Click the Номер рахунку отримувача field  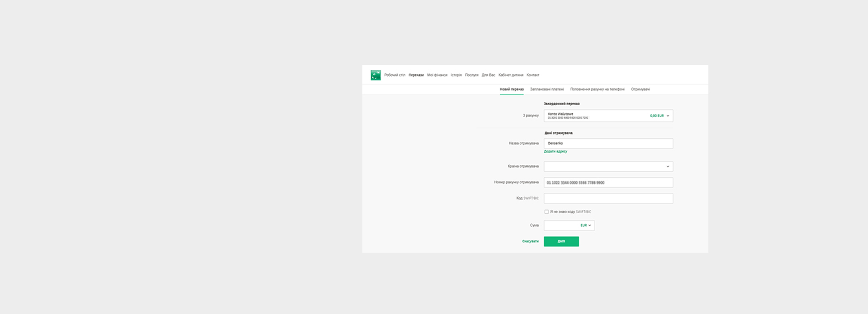[x=608, y=183]
